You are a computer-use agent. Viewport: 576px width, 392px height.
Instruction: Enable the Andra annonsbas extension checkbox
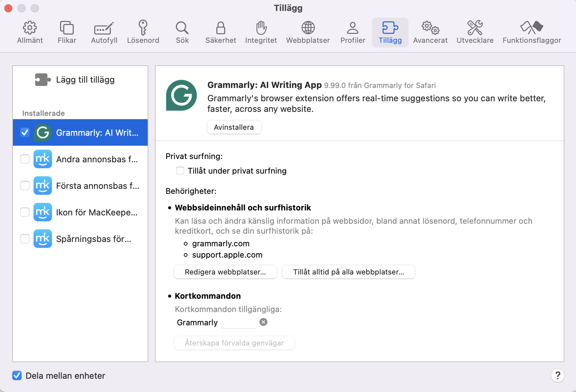click(25, 159)
